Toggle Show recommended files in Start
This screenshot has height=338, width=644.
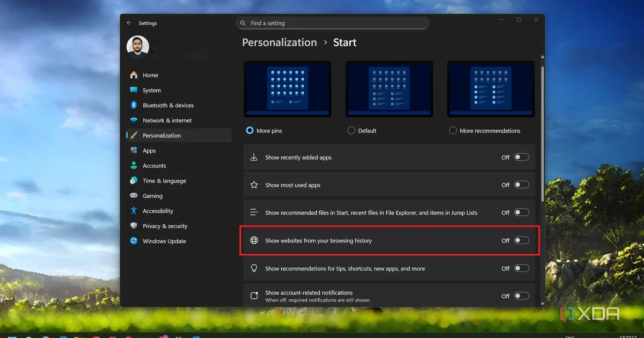click(522, 212)
